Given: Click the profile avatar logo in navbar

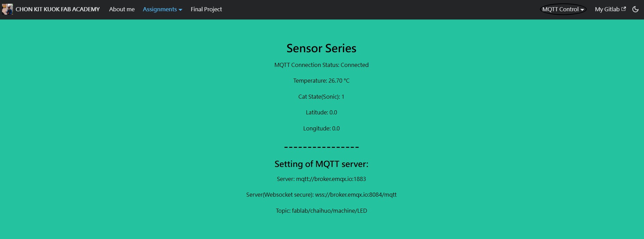Looking at the screenshot, I should coord(7,9).
